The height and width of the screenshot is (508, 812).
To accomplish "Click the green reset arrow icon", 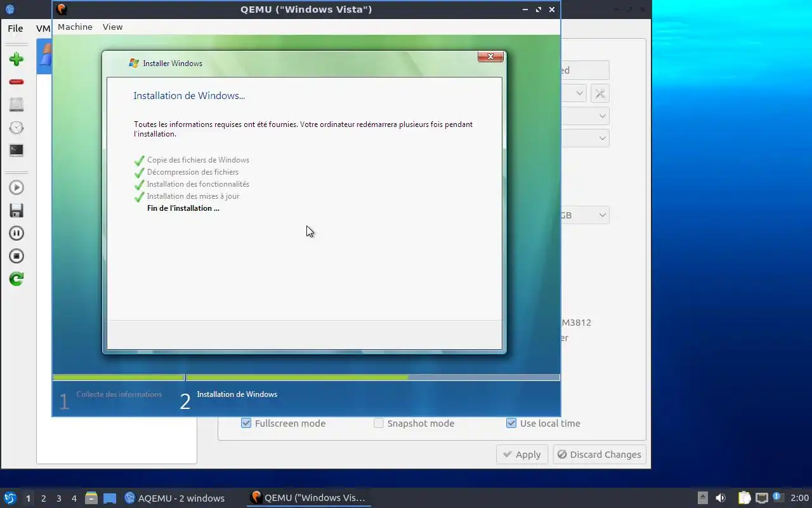I will click(16, 279).
